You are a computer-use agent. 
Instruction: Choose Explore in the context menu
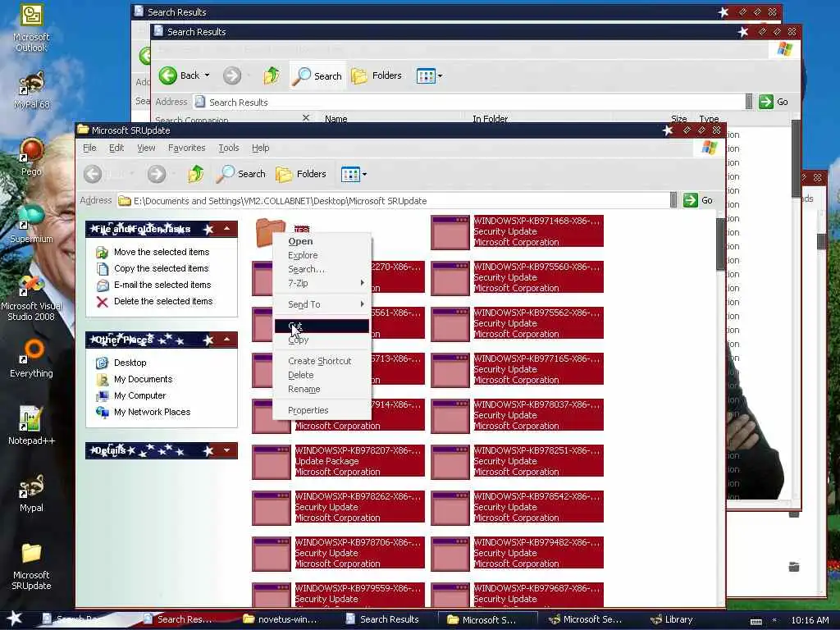[x=322, y=255]
